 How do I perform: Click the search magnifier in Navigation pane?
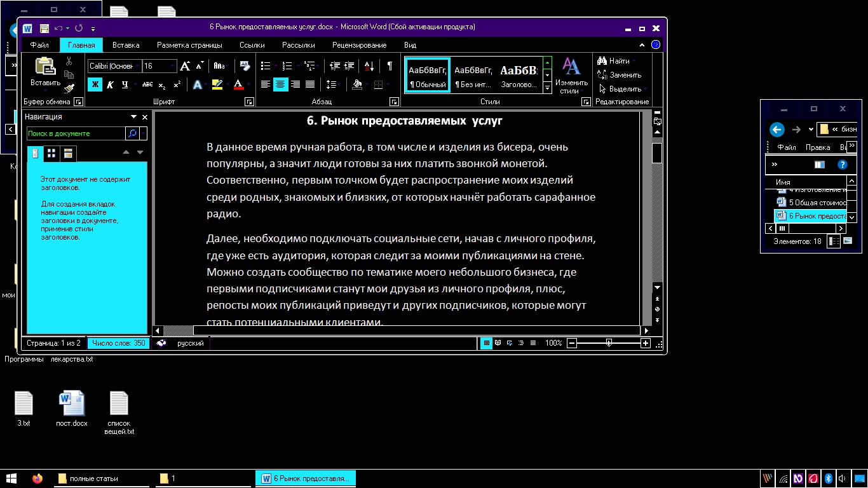[132, 133]
